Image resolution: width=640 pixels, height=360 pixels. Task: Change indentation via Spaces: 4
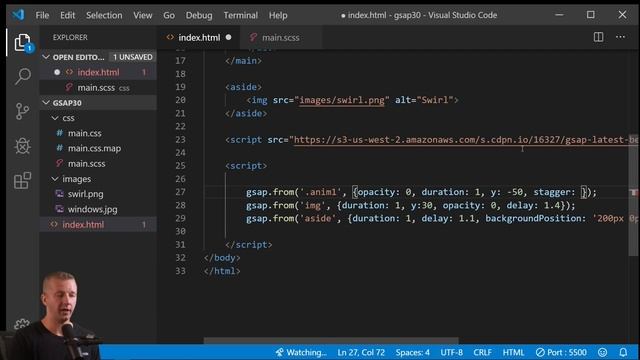(x=413, y=352)
